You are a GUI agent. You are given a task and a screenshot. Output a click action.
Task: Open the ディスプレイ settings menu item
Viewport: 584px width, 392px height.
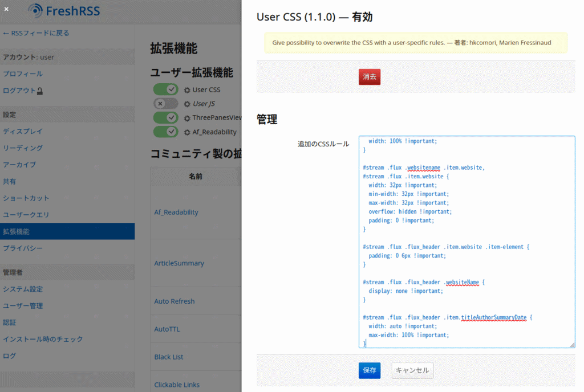coord(23,131)
